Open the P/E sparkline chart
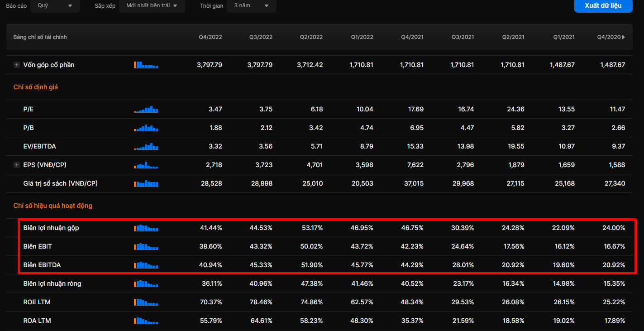 146,109
